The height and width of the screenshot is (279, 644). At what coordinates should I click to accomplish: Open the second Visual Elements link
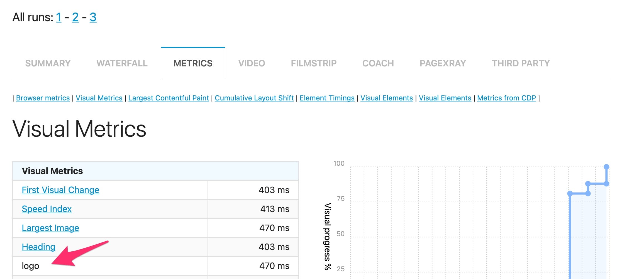tap(445, 98)
